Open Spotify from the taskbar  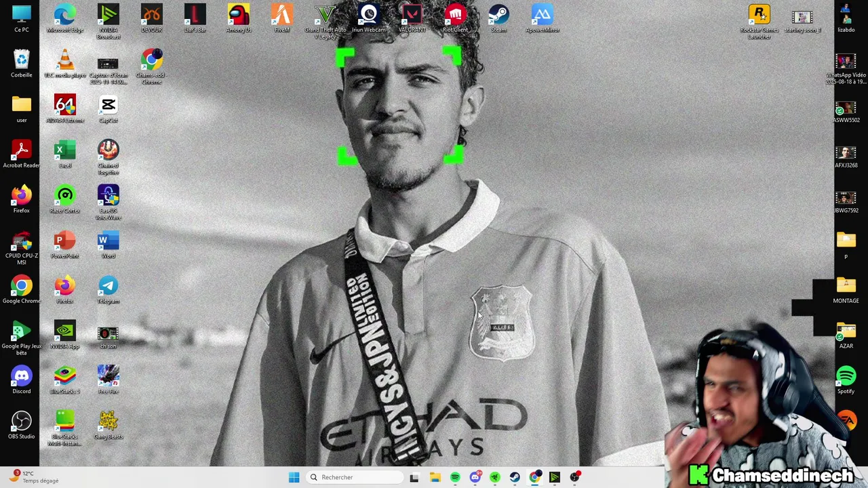click(455, 477)
